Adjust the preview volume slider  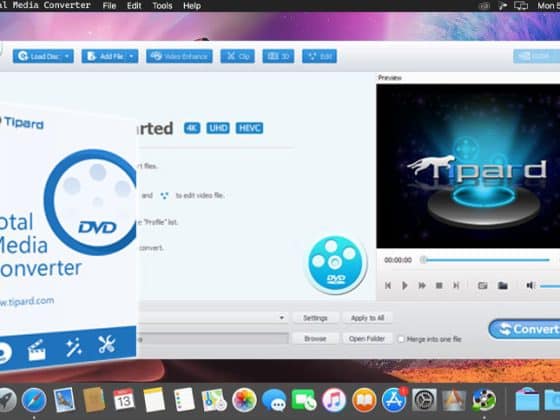coord(550,286)
